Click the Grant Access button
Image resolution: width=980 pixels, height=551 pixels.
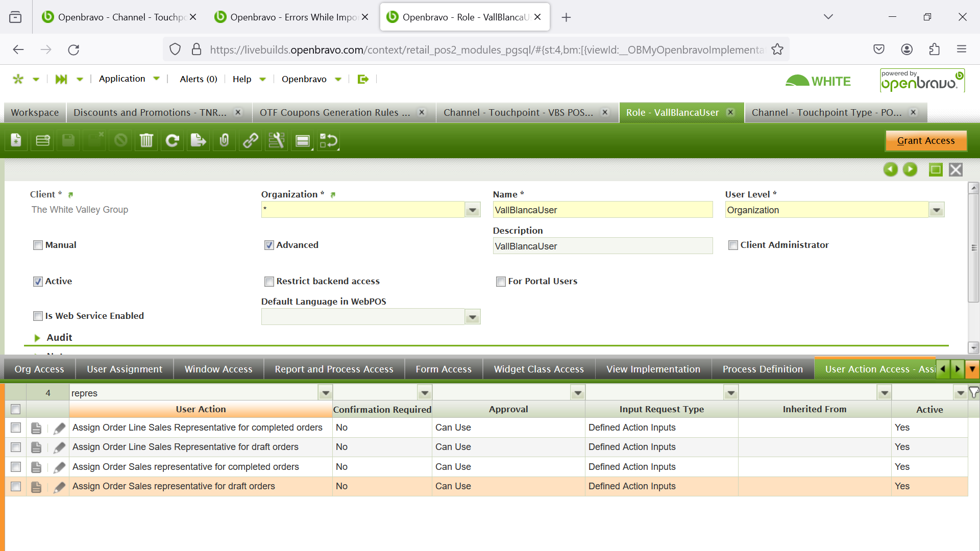click(x=925, y=140)
